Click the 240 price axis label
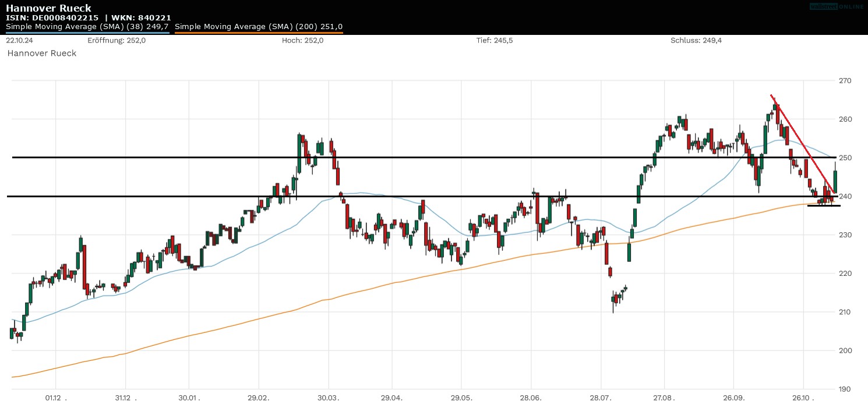This screenshot has height=401, width=868. coord(845,196)
